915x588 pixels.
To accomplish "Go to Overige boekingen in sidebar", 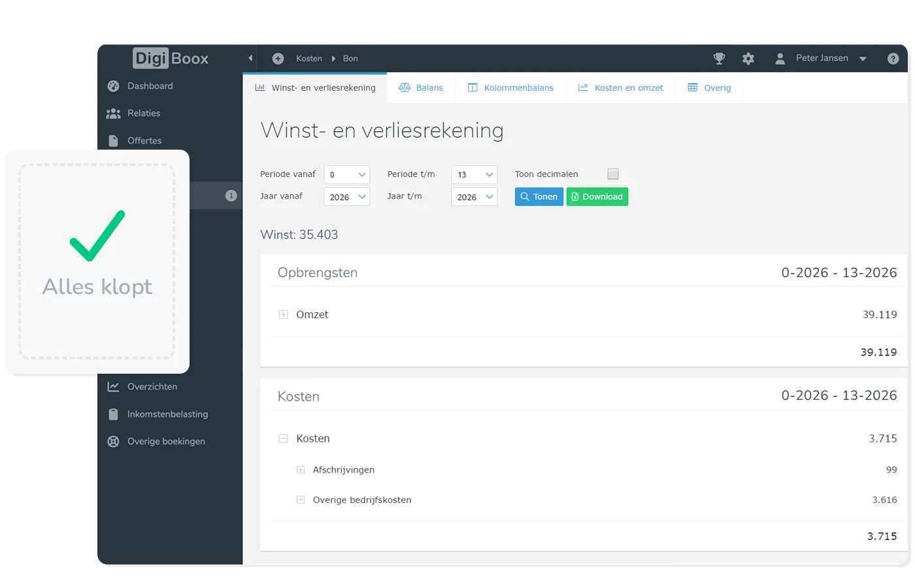I will [166, 442].
